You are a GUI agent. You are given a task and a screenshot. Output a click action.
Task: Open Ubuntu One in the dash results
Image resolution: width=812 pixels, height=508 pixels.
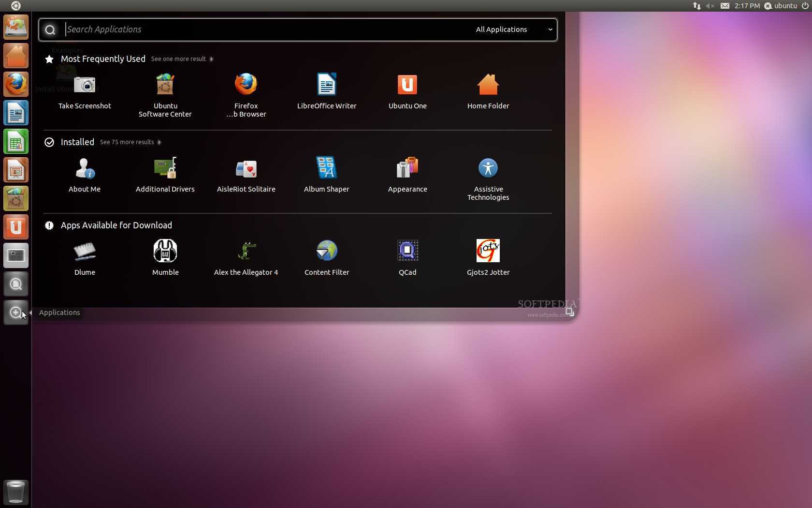point(407,91)
